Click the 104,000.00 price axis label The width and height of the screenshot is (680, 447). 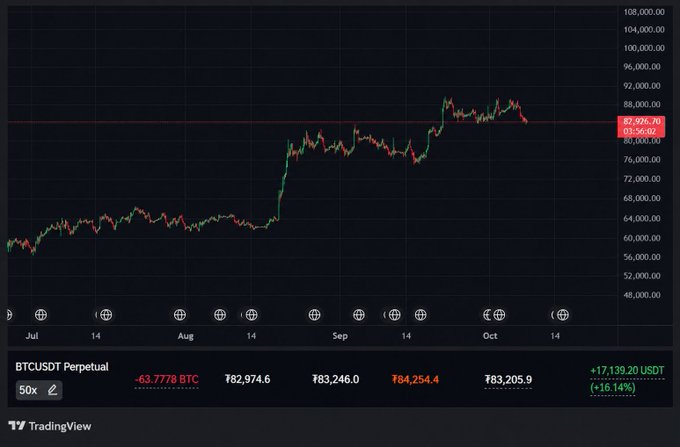click(x=644, y=29)
